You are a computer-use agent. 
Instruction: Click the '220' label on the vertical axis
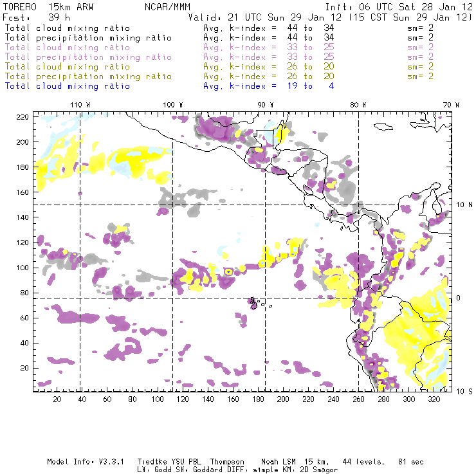(23, 117)
